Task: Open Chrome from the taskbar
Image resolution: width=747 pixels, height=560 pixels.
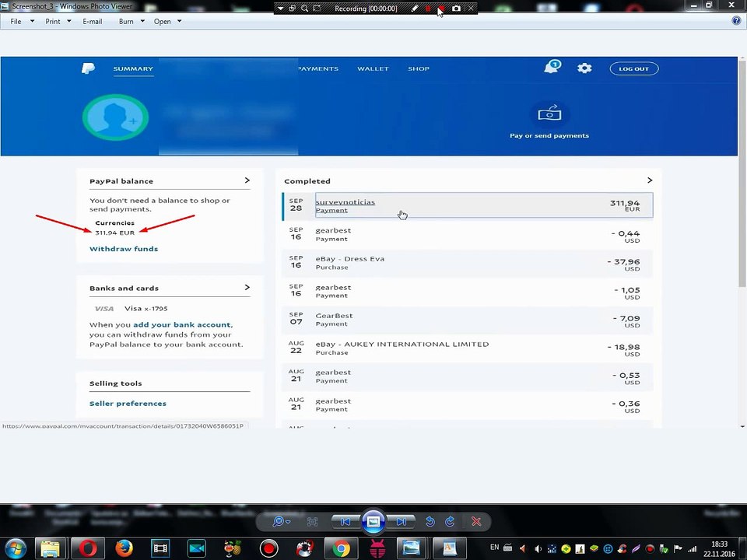Action: (x=341, y=548)
